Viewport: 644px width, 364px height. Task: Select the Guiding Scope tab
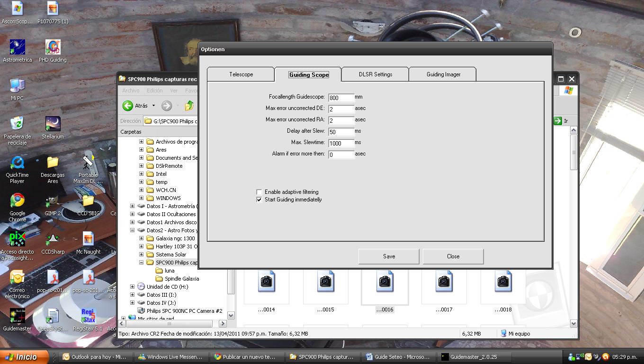tap(308, 74)
